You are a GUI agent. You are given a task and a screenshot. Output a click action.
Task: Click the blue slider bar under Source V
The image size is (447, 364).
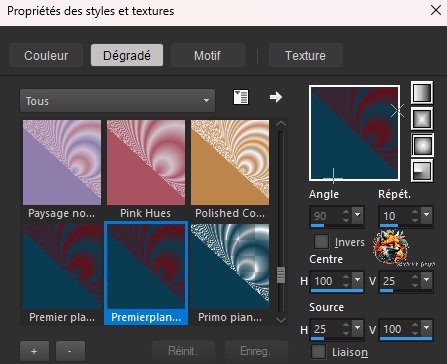click(x=406, y=338)
